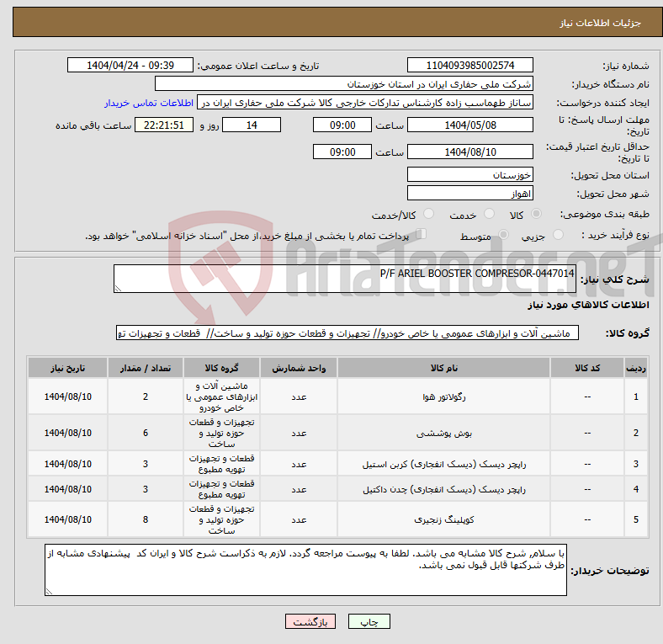This screenshot has height=644, width=663.
Task: Click the واحد شمارش column header
Action: point(299,368)
